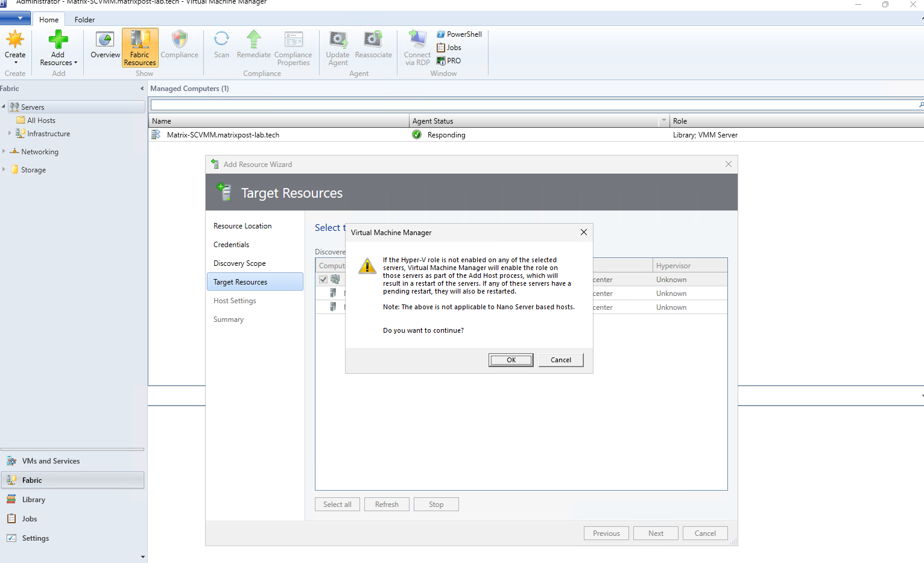Open Add Resources in the ribbon

click(59, 48)
